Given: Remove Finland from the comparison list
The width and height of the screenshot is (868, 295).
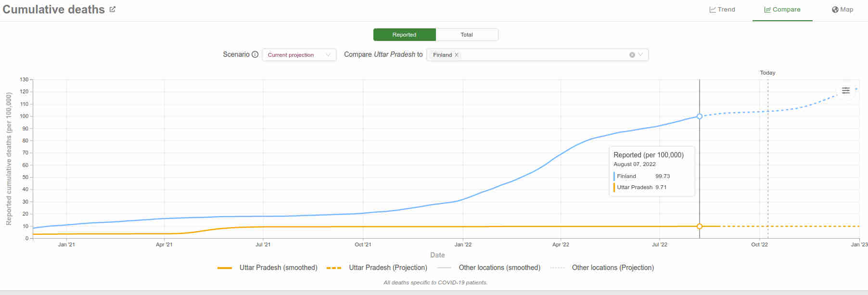Looking at the screenshot, I should (x=457, y=55).
